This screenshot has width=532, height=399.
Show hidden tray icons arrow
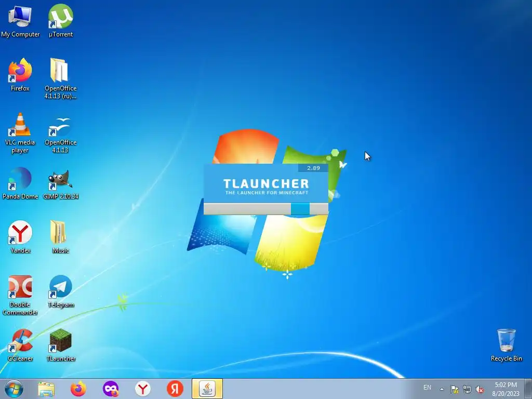442,389
